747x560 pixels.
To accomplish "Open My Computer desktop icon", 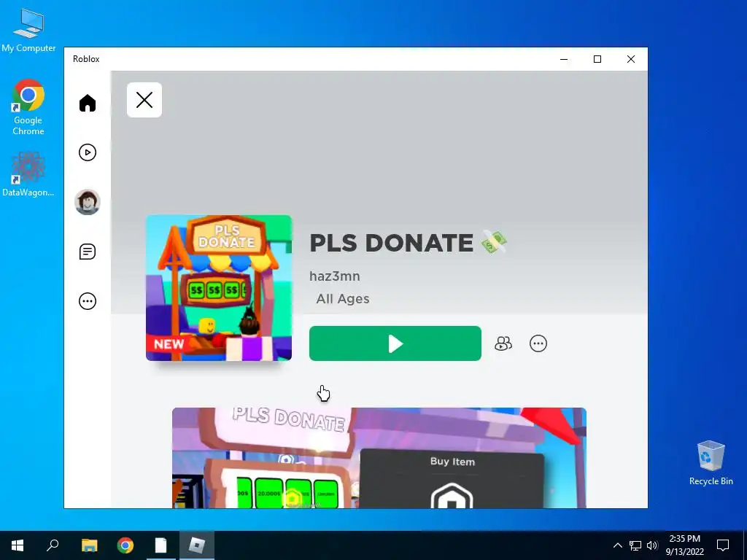I will (28, 31).
